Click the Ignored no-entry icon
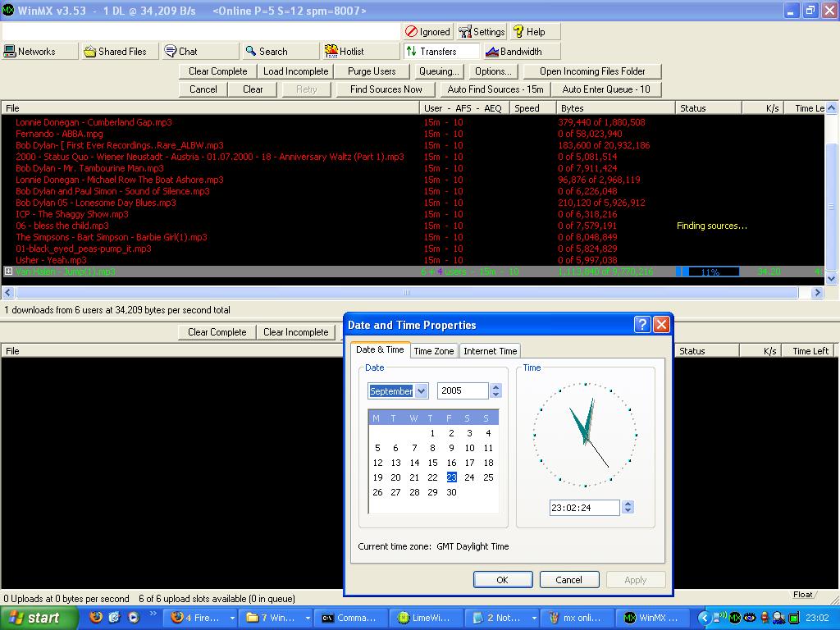 click(x=411, y=32)
